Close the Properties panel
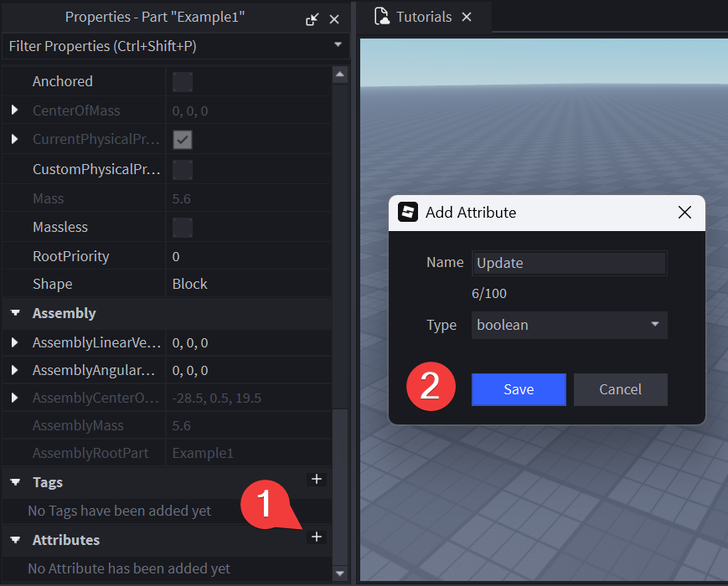Image resolution: width=728 pixels, height=586 pixels. point(334,18)
